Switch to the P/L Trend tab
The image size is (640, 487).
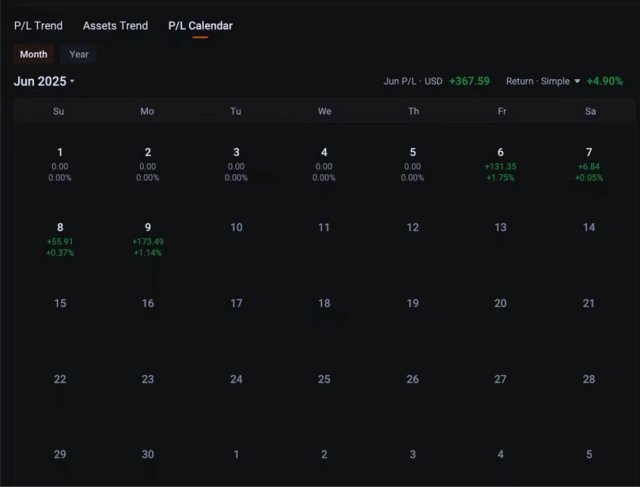click(38, 25)
